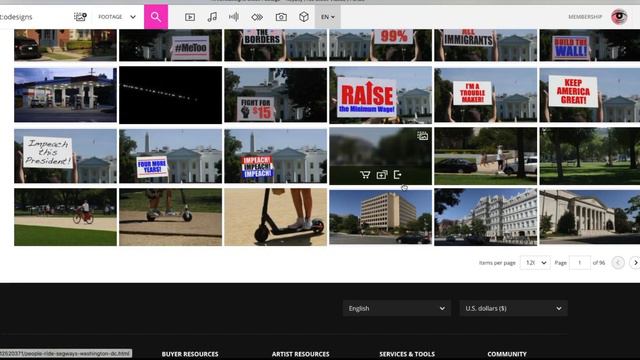This screenshot has height=360, width=640.
Task: Open the EN language dropdown
Action: click(327, 17)
